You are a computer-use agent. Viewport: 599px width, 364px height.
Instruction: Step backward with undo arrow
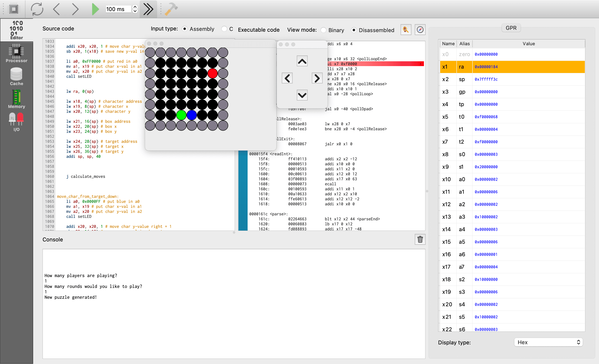pyautogui.click(x=56, y=9)
